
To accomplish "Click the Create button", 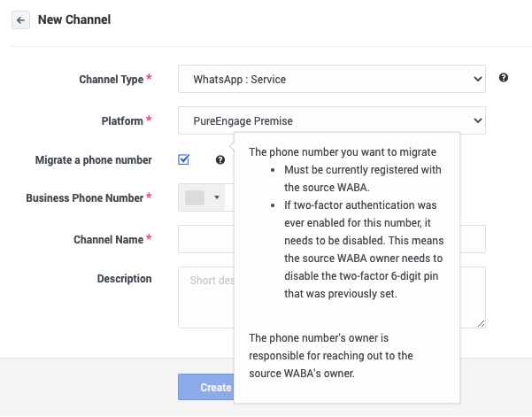I will click(x=205, y=387).
